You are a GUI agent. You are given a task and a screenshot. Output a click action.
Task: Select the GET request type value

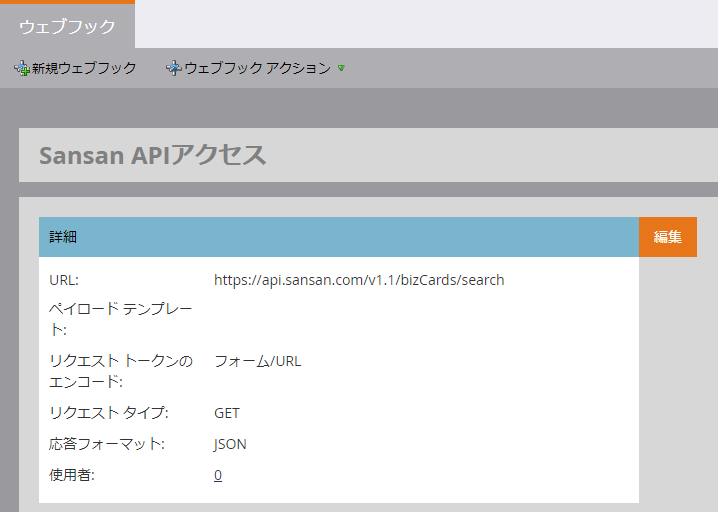click(227, 413)
